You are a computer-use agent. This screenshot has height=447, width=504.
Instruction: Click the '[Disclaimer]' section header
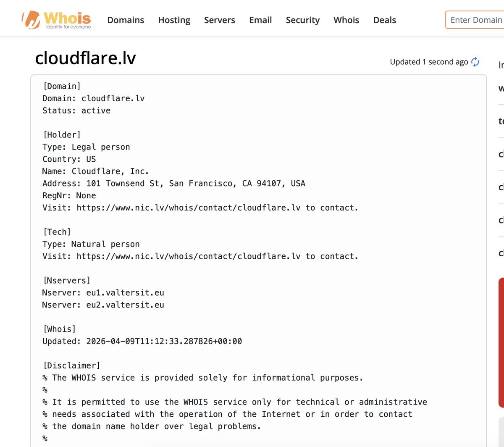[71, 366]
